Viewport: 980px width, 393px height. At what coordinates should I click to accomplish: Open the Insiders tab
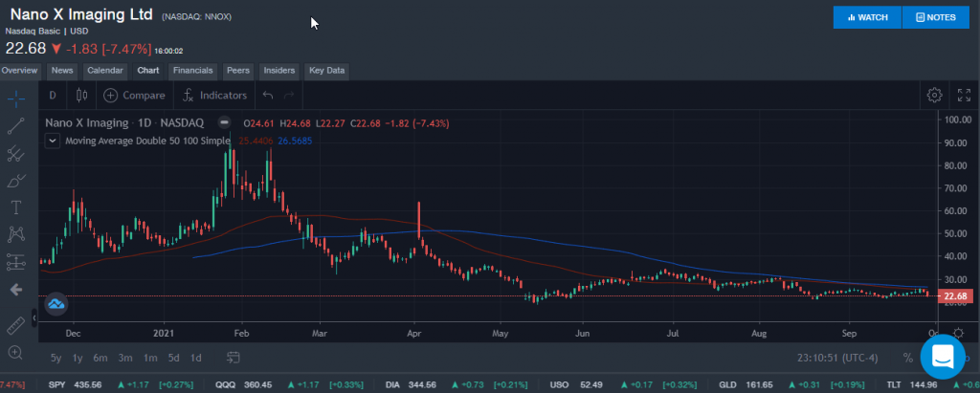click(x=279, y=71)
